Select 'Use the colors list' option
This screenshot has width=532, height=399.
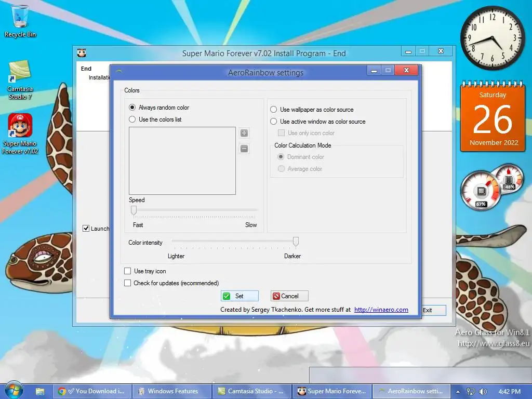click(155, 119)
